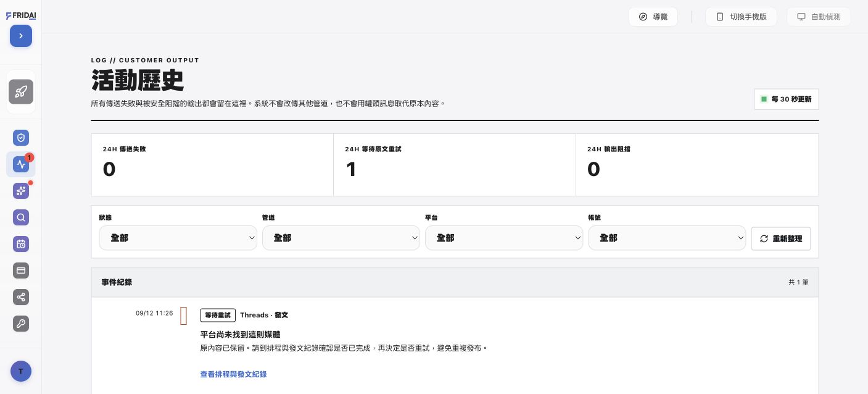
Task: Click the event title 平台尚未找到這則媒體
Action: pos(240,334)
